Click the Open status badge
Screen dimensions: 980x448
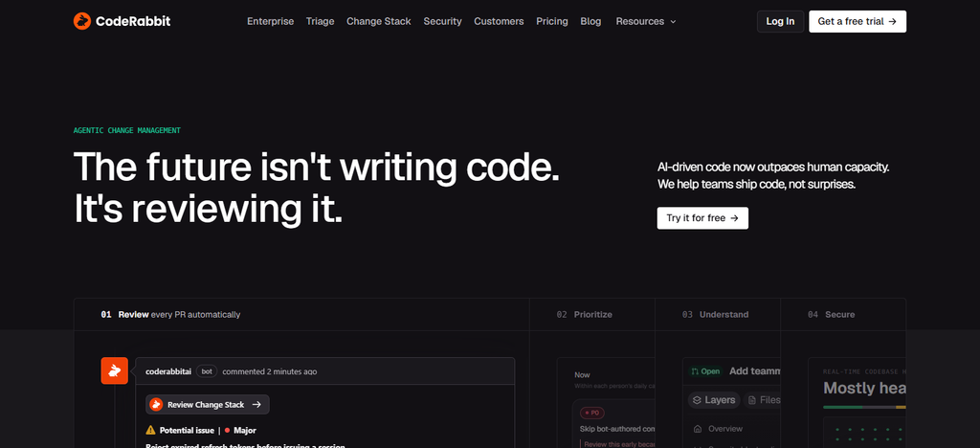pos(705,371)
